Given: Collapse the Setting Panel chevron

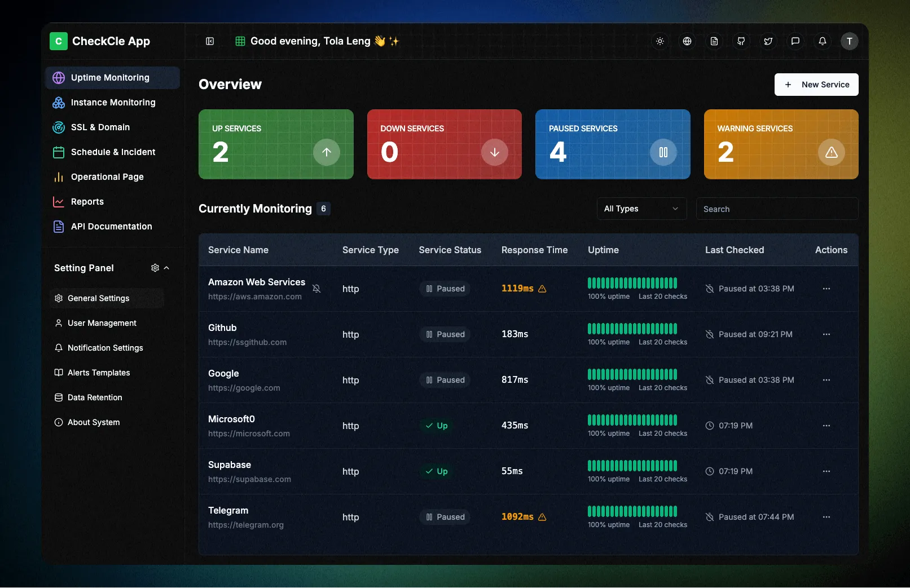Looking at the screenshot, I should click(166, 268).
